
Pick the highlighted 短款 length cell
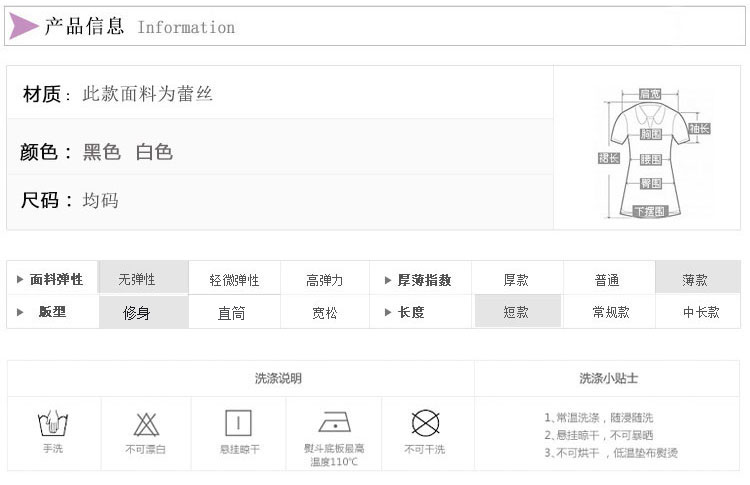(516, 312)
